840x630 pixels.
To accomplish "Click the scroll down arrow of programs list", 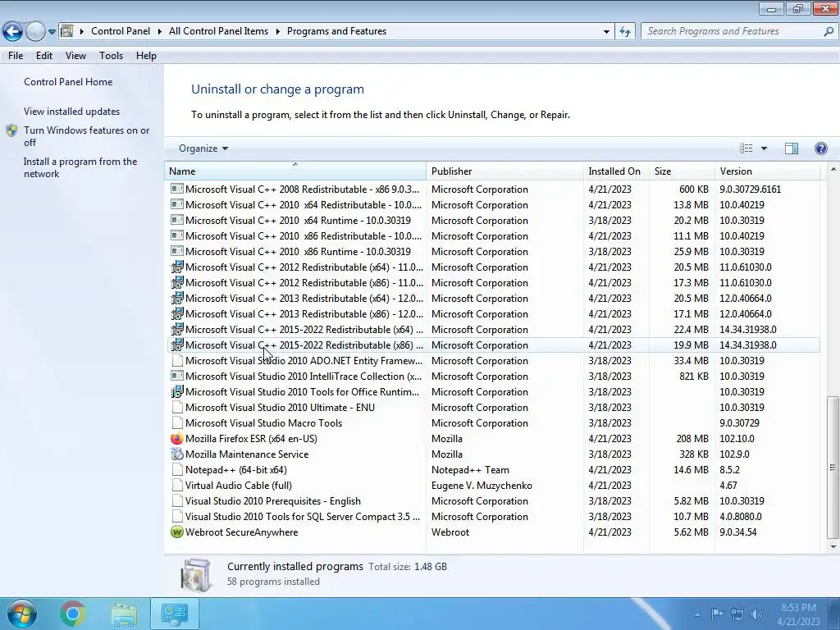I will click(833, 546).
